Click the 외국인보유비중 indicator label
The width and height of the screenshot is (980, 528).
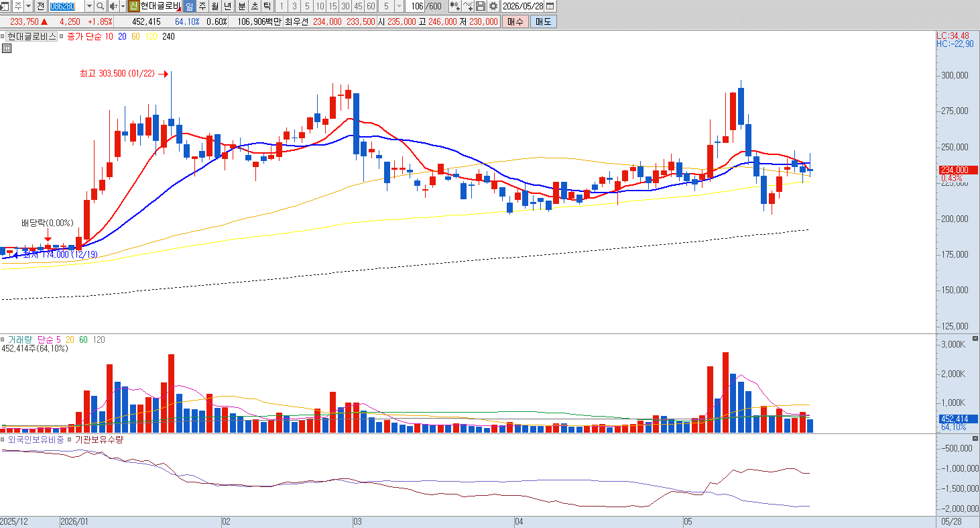(x=36, y=440)
